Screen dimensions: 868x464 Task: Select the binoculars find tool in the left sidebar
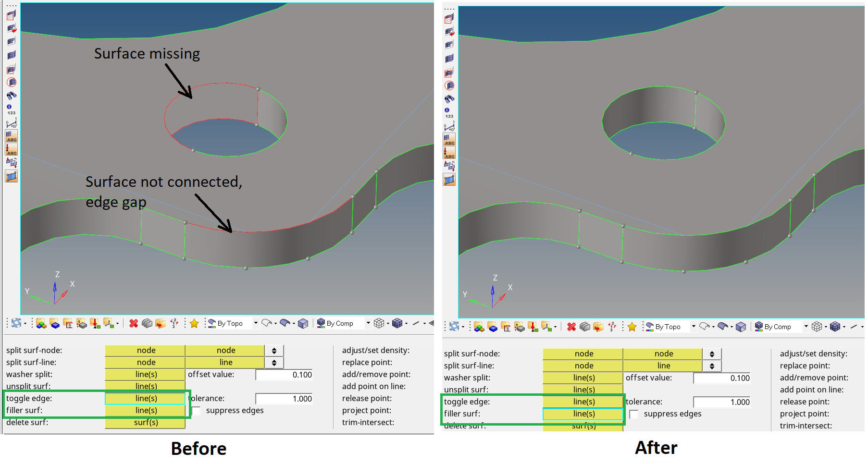[11, 95]
